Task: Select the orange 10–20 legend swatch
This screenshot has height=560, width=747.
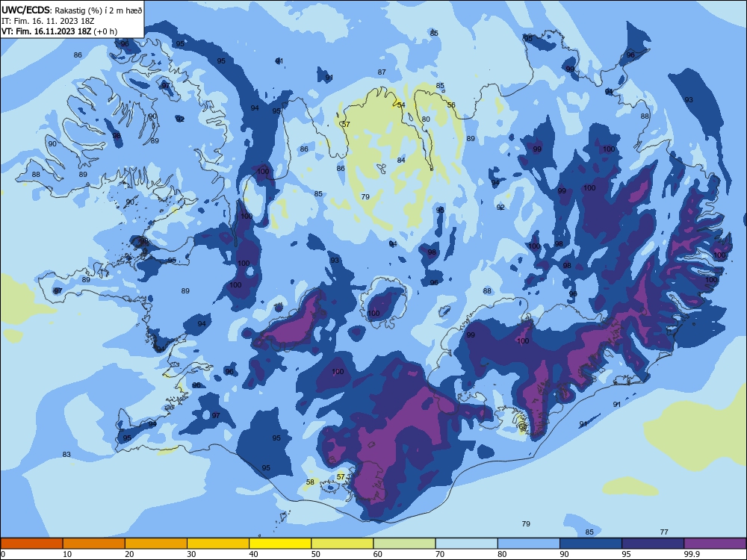Action: pos(94,544)
